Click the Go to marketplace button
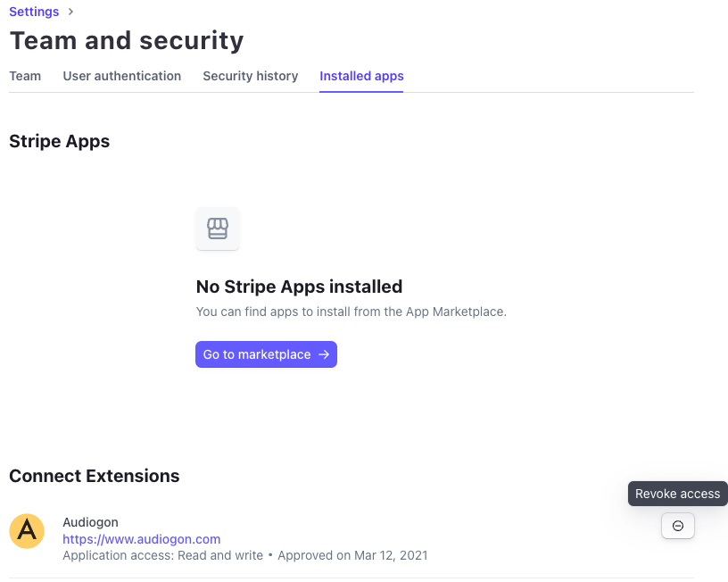728x582 pixels. 266,354
